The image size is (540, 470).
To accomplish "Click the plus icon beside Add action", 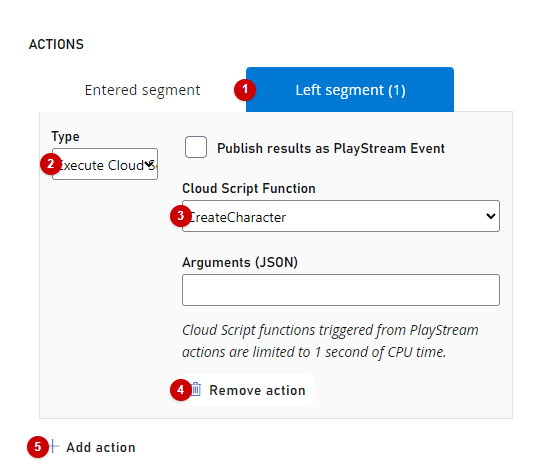I will tap(54, 447).
